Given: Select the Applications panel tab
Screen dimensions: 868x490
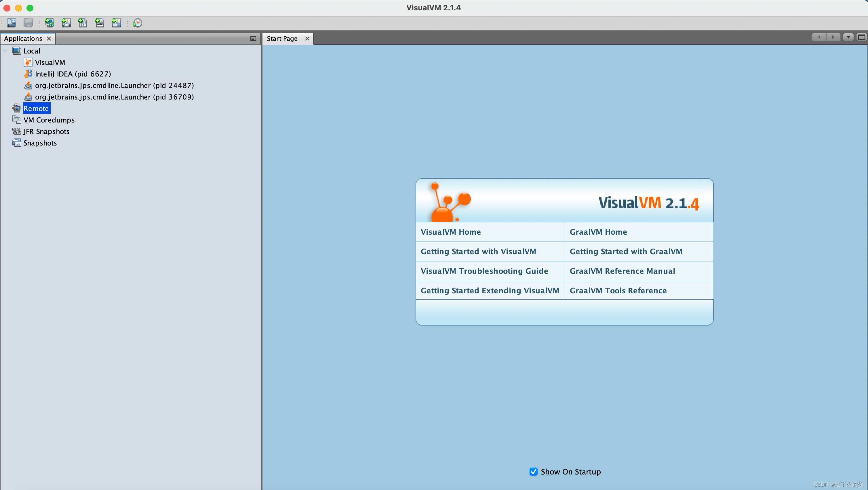Looking at the screenshot, I should pos(23,39).
